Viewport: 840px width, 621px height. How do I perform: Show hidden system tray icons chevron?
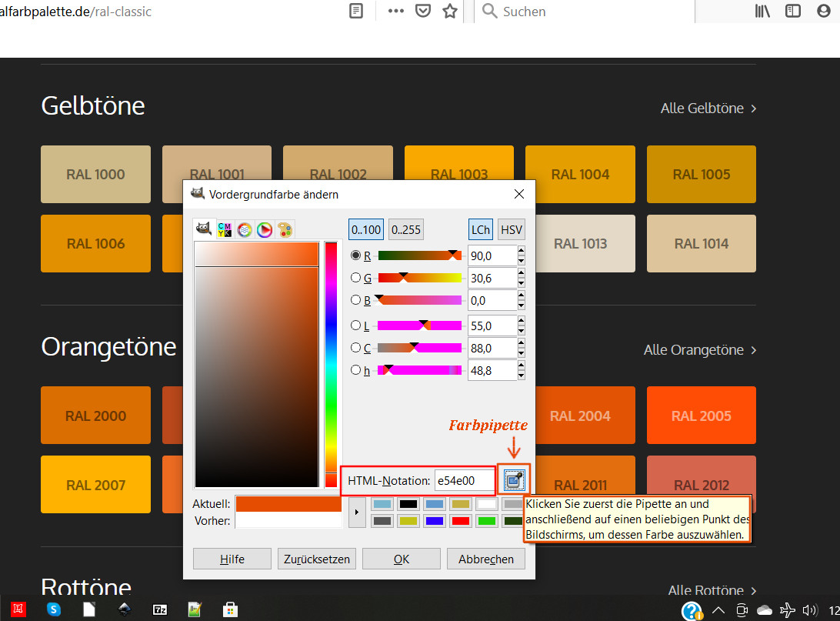pos(718,609)
